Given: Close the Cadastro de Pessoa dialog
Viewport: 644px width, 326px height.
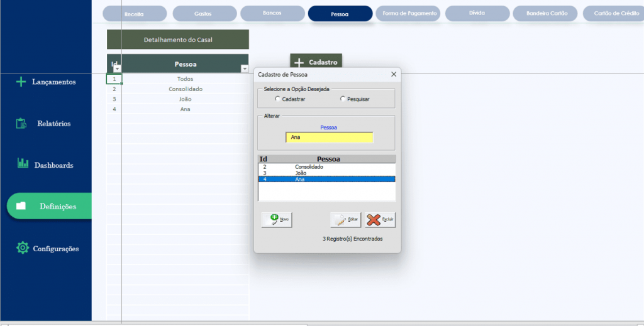Looking at the screenshot, I should (394, 74).
